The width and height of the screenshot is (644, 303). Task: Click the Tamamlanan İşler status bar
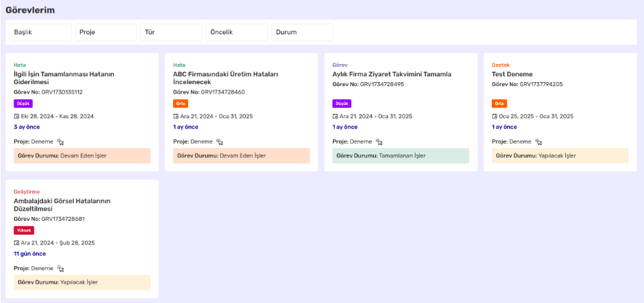click(400, 156)
